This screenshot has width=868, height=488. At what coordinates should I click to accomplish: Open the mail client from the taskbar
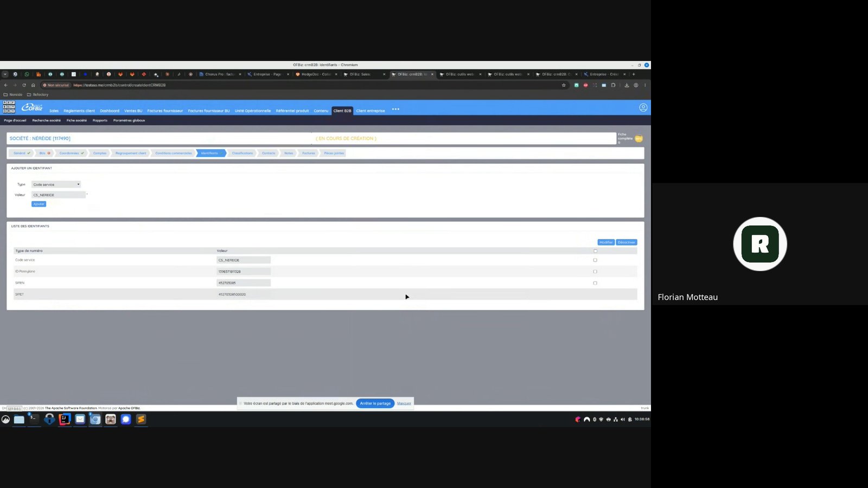pyautogui.click(x=80, y=419)
